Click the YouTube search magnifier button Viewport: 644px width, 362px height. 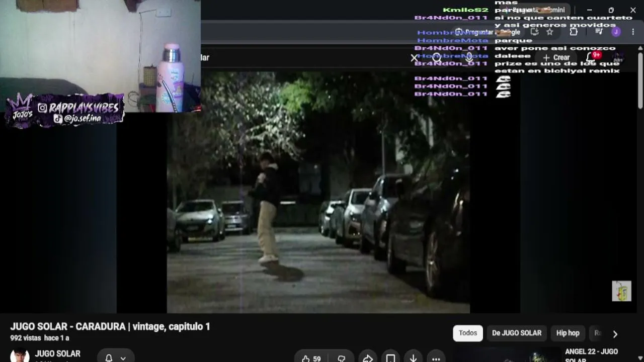click(x=437, y=58)
